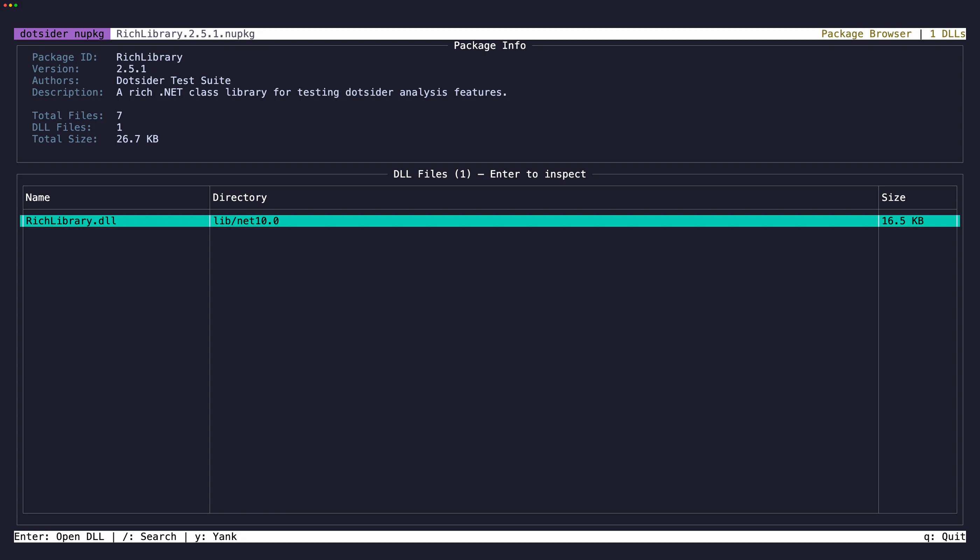This screenshot has width=980, height=560.
Task: Click Enter: Open DLL in status bar
Action: point(59,536)
